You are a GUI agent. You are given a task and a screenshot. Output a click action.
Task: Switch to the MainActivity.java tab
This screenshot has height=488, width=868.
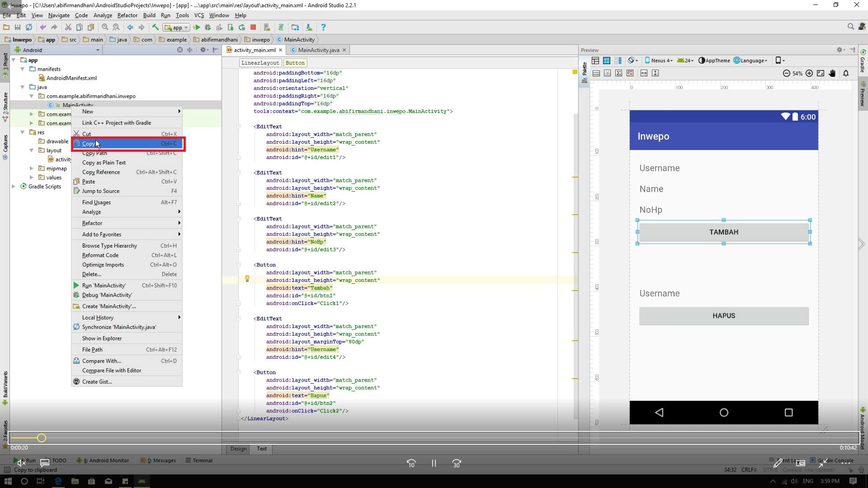[318, 50]
